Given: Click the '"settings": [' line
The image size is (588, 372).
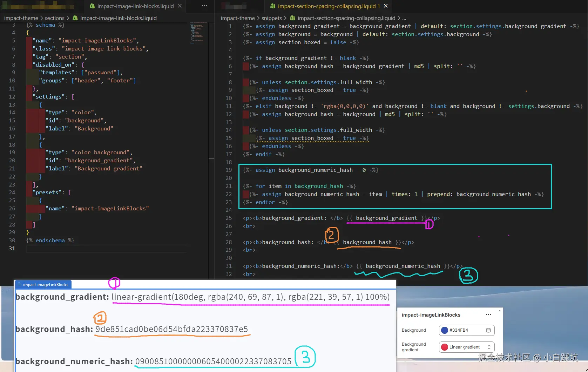Looking at the screenshot, I should [53, 97].
